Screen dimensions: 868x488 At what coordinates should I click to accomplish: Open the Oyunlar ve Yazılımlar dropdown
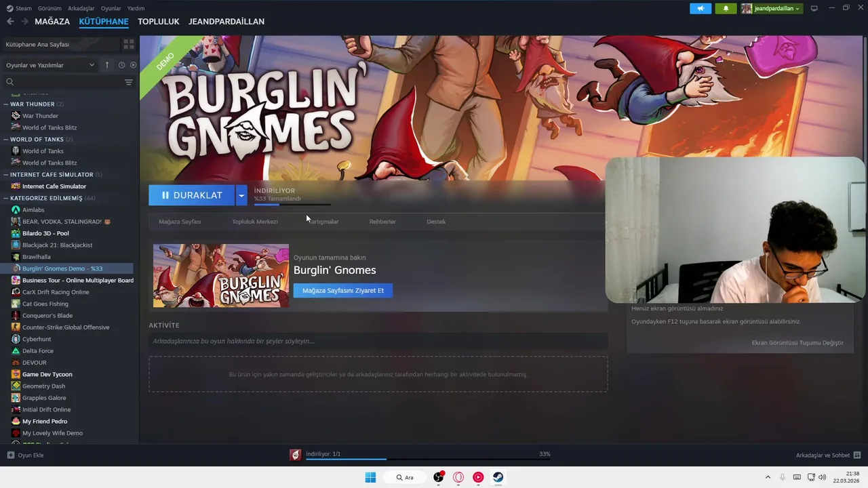(50, 65)
